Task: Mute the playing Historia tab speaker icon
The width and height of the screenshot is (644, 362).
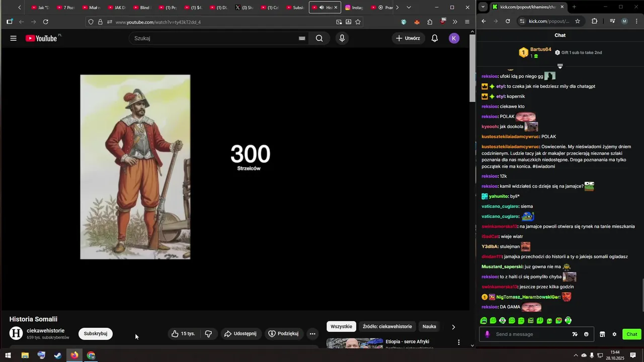Action: point(321,8)
